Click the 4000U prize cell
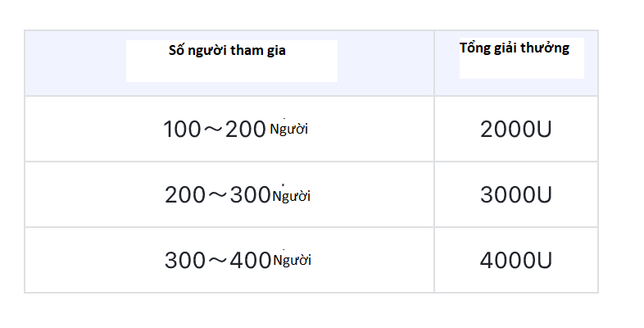644x328 pixels. point(515,261)
